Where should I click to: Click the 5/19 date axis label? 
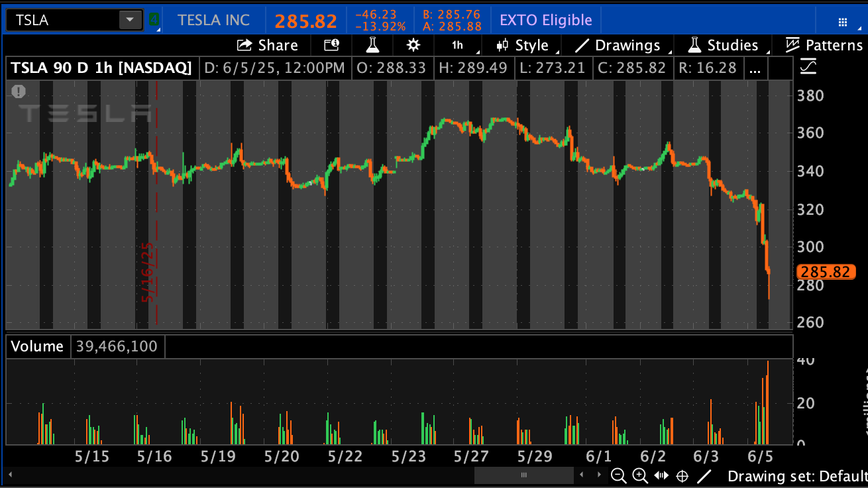click(218, 457)
